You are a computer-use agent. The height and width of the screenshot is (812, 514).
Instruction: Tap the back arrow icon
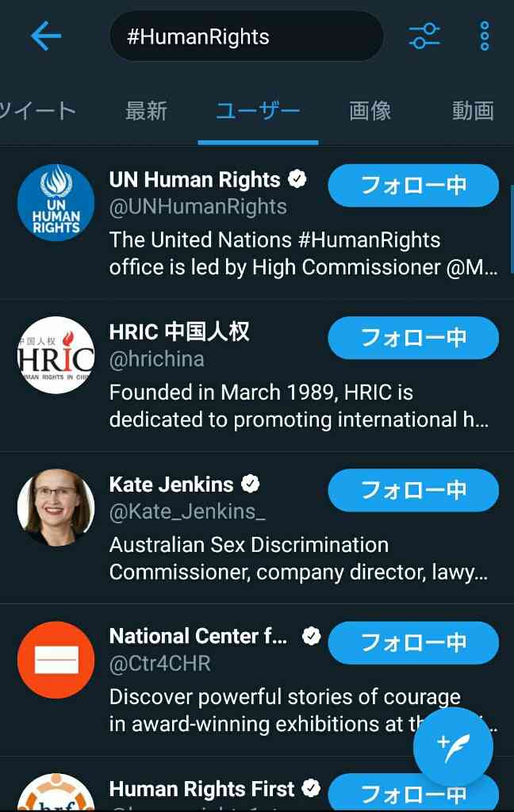click(46, 36)
